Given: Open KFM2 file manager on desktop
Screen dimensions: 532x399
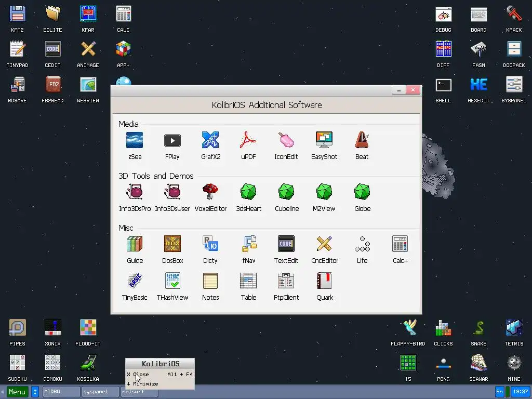Looking at the screenshot, I should point(17,14).
